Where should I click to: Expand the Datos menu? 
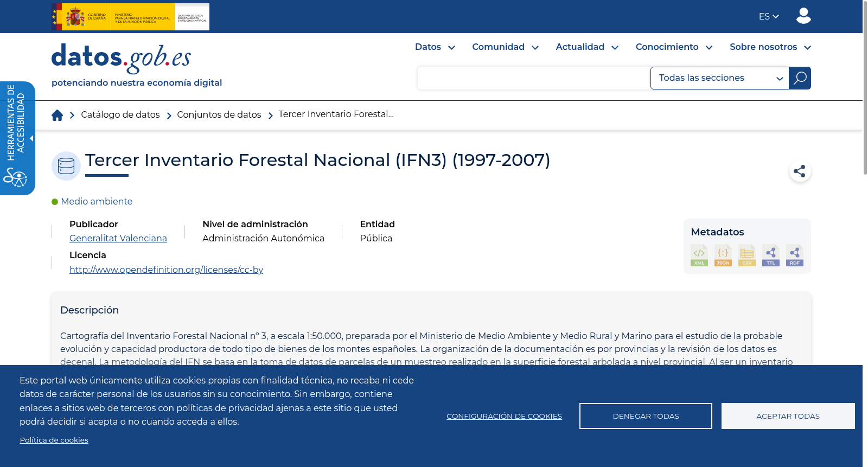[x=435, y=47]
